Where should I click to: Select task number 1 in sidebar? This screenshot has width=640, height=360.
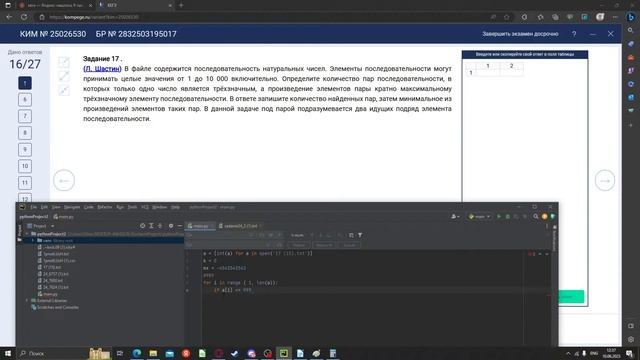point(25,83)
